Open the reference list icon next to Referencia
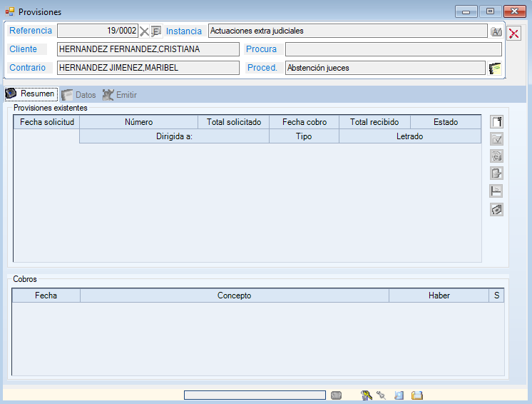The width and height of the screenshot is (532, 404). click(x=156, y=31)
